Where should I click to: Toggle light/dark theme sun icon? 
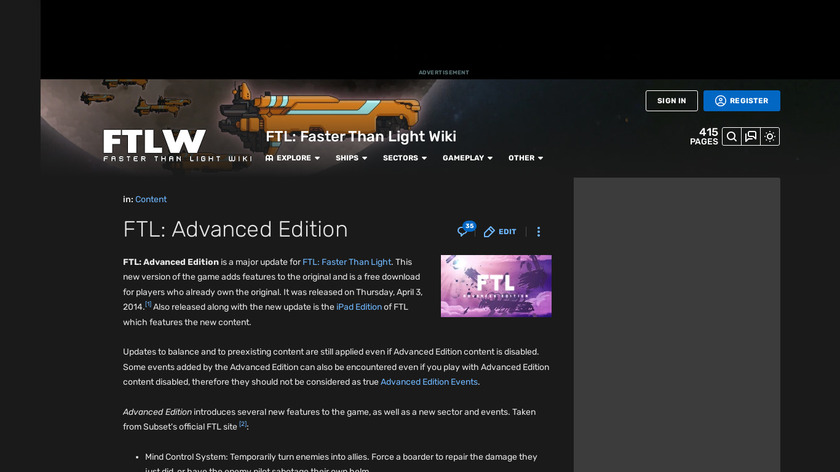click(x=770, y=137)
